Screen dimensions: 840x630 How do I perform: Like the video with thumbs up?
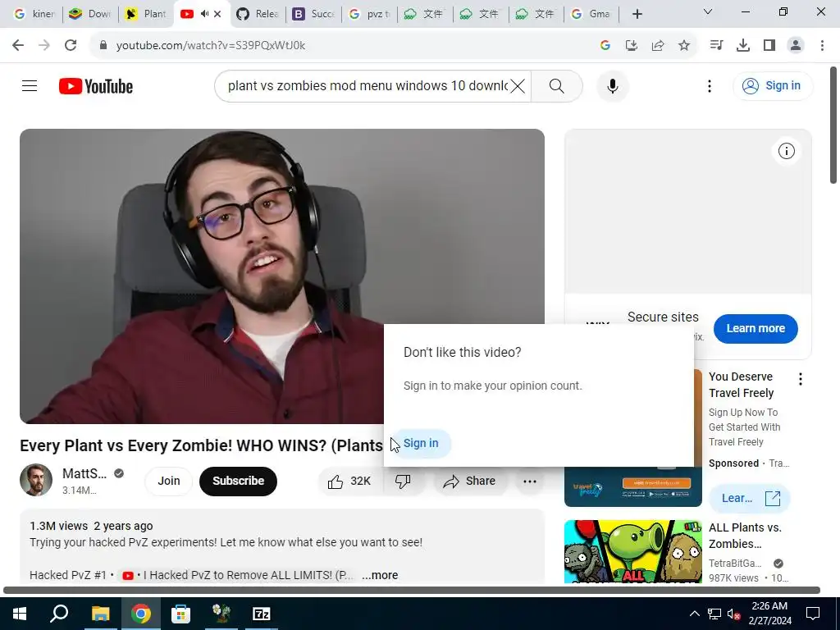coord(349,481)
